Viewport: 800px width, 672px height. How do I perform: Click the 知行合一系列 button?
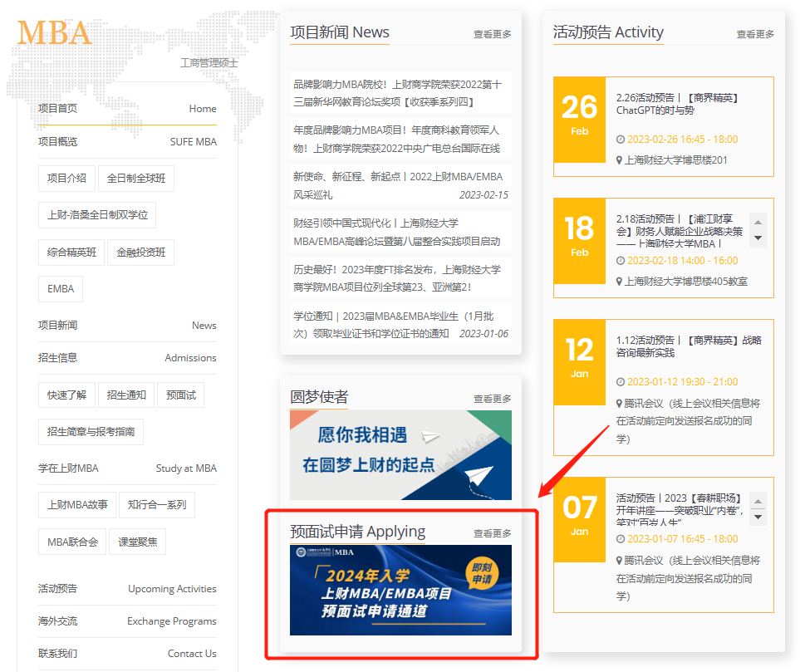pos(157,505)
